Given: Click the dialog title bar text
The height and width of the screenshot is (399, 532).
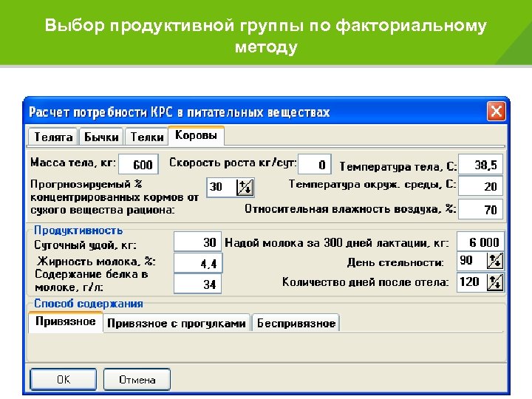Looking at the screenshot, I should (x=179, y=112).
